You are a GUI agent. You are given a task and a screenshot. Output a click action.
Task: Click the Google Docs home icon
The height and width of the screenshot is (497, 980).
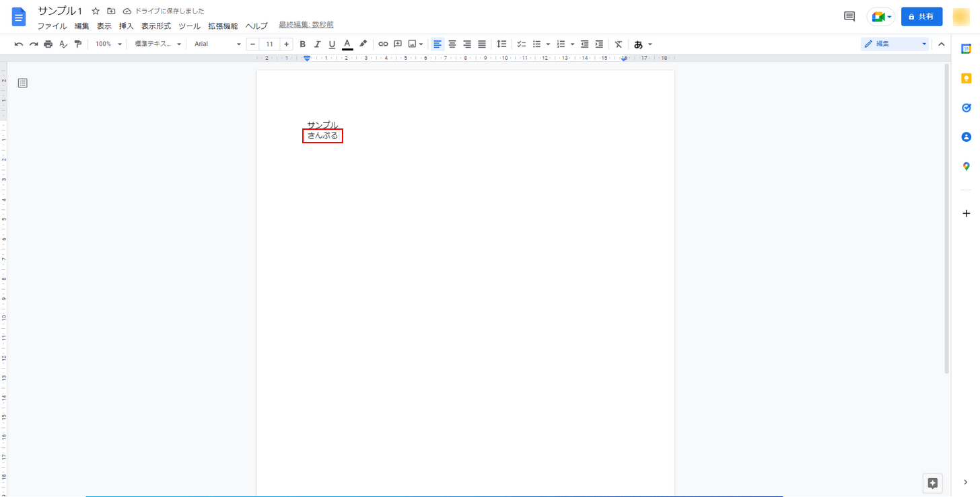point(18,17)
